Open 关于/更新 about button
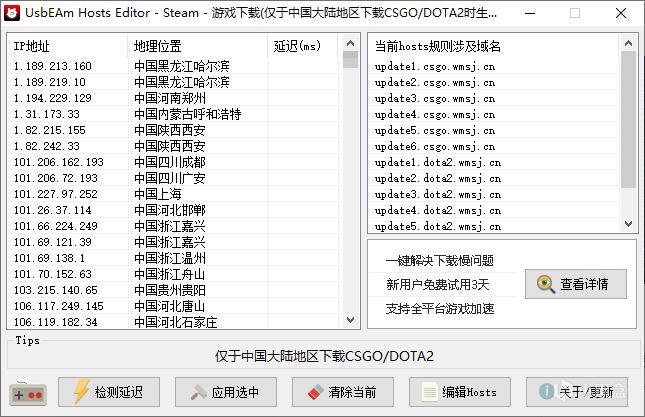 coord(577,392)
